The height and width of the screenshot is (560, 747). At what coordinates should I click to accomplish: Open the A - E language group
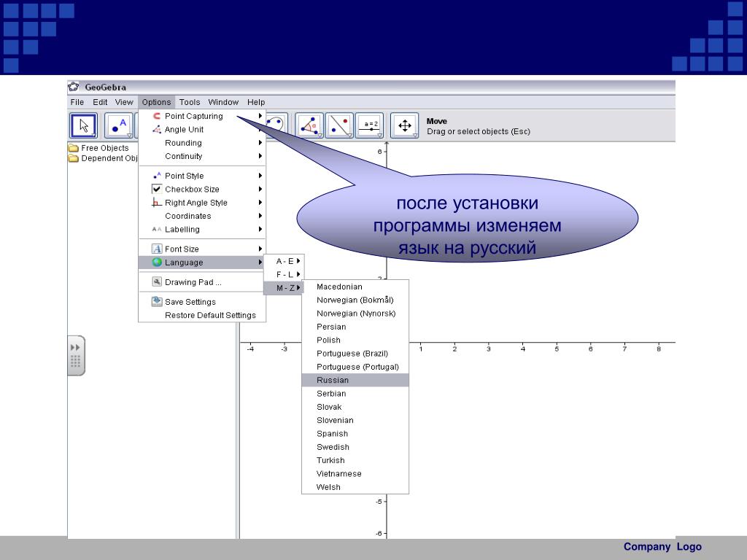(284, 261)
